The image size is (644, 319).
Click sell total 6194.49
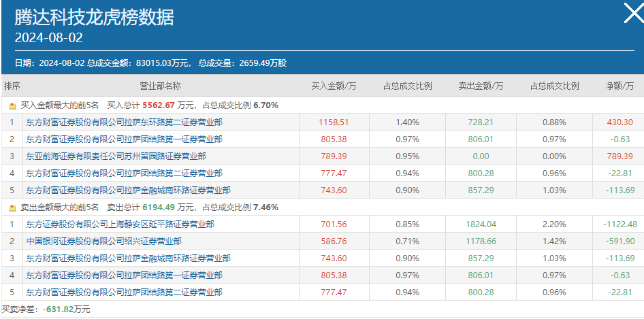click(159, 207)
